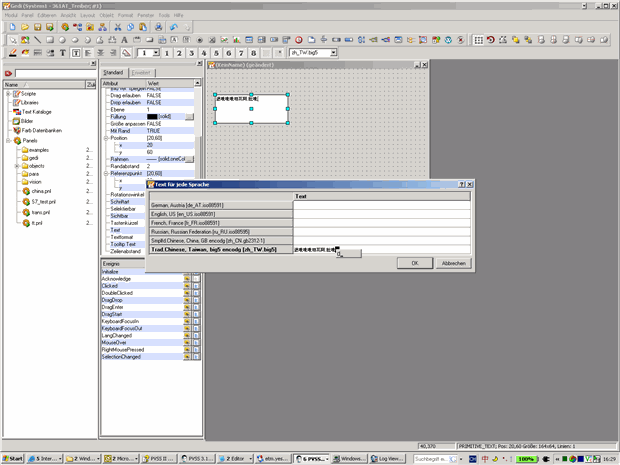Click the English, US text input cell
Image resolution: width=620 pixels, height=465 pixels.
pos(381,213)
